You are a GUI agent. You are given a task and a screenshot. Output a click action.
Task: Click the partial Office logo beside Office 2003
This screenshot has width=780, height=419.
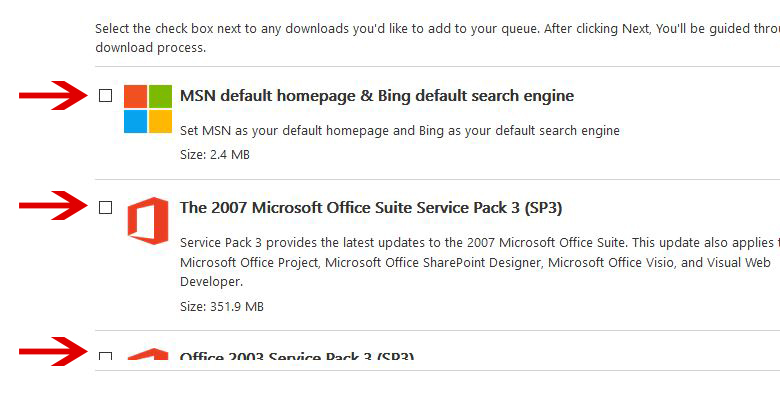click(148, 357)
